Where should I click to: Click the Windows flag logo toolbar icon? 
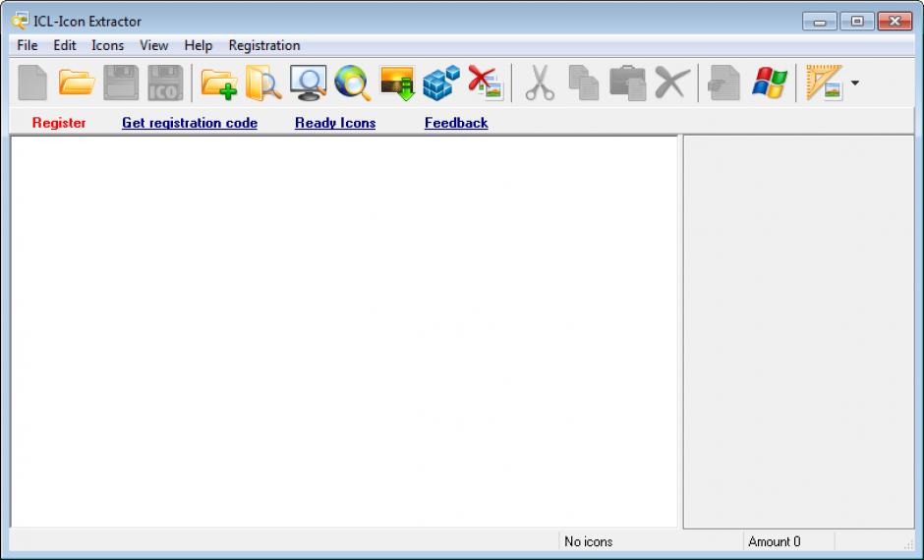(769, 84)
